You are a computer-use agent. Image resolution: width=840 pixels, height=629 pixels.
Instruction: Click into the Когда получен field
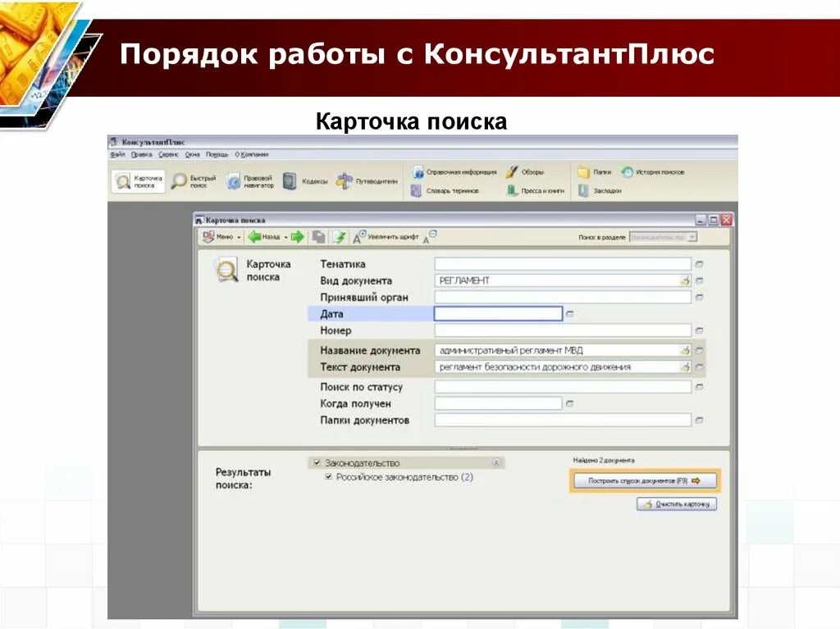[498, 403]
